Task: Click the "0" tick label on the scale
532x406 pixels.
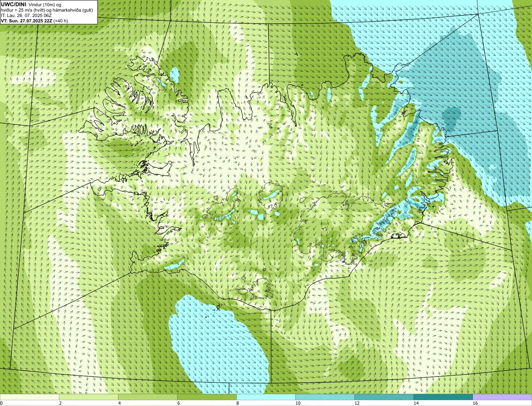Action: 2,403
